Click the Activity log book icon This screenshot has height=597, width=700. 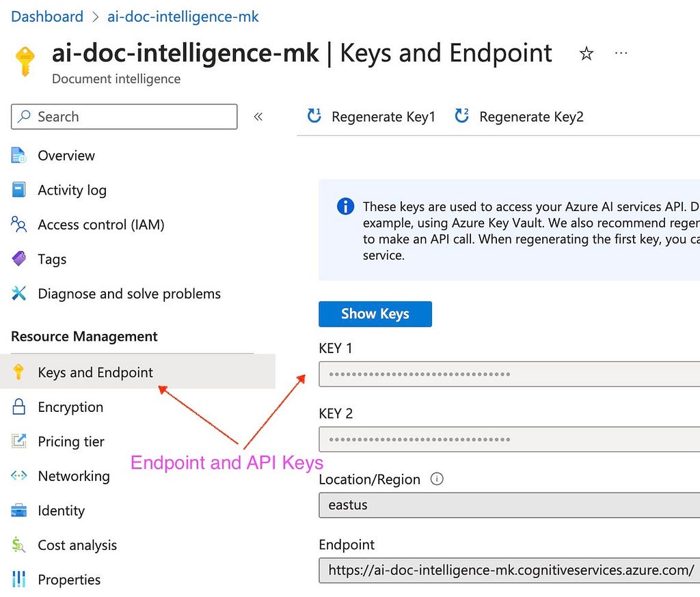[x=18, y=190]
